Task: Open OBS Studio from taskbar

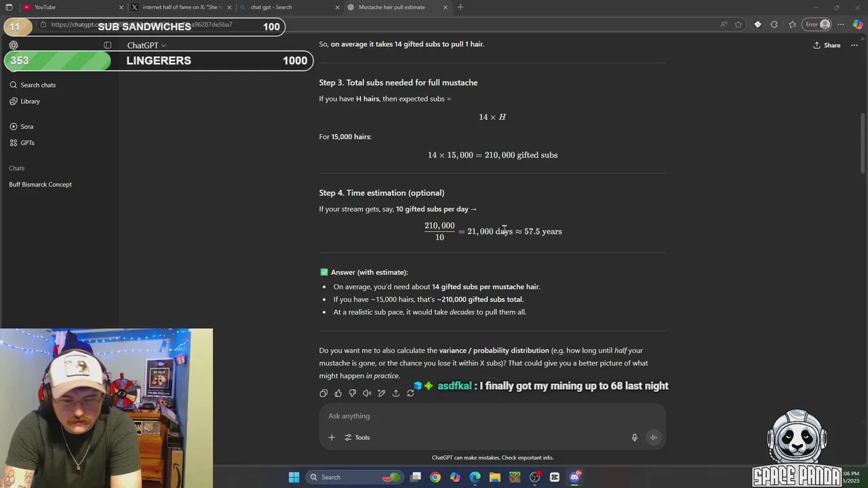Action: click(x=534, y=477)
